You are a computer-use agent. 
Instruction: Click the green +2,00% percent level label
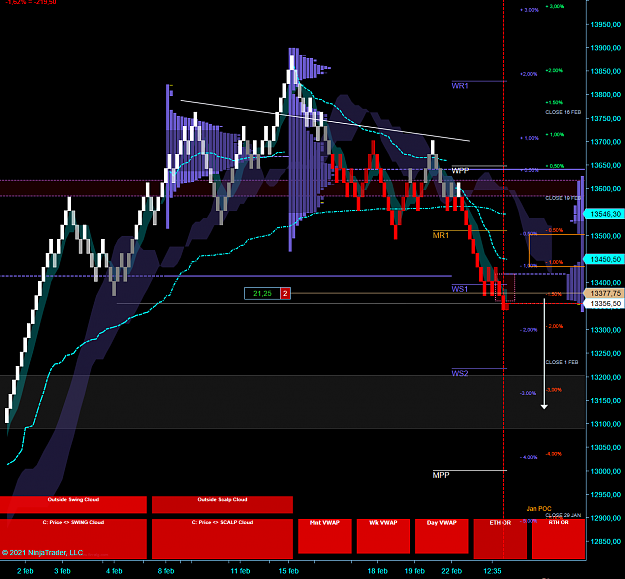pos(554,71)
